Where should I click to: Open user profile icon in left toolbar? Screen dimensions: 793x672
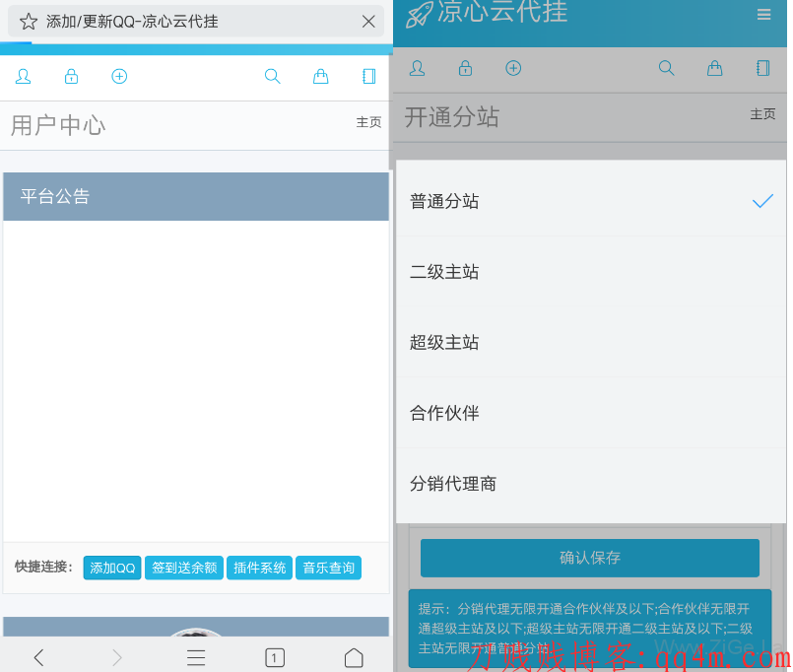coord(24,77)
